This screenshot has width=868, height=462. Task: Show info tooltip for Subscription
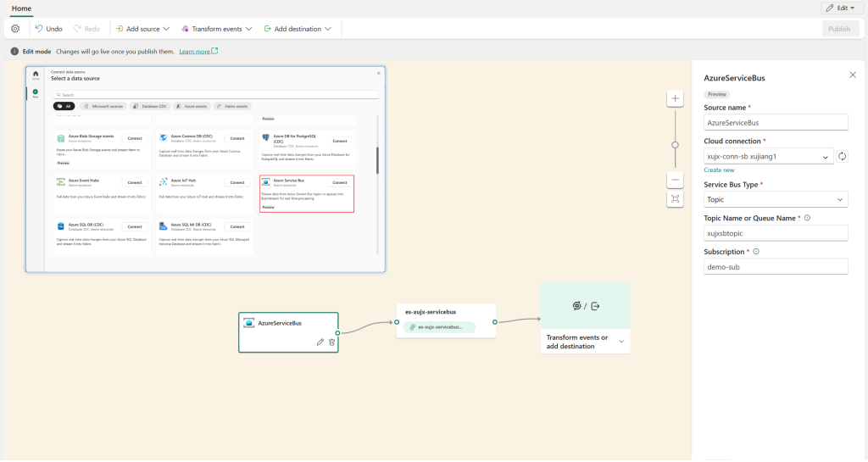point(756,251)
